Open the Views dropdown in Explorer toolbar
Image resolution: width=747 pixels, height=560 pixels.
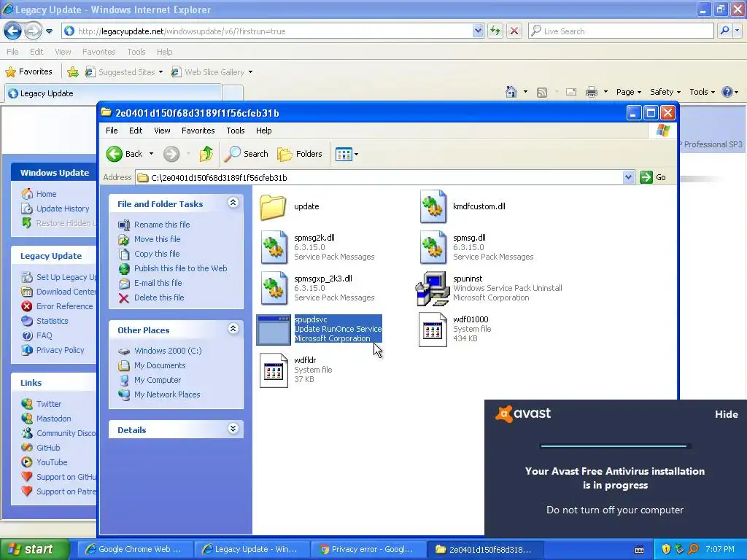click(347, 154)
